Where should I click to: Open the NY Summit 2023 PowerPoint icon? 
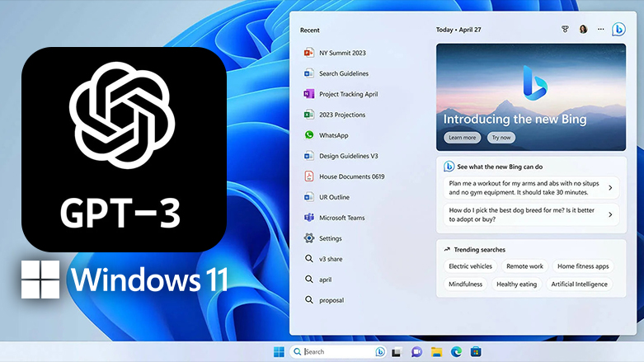point(309,53)
